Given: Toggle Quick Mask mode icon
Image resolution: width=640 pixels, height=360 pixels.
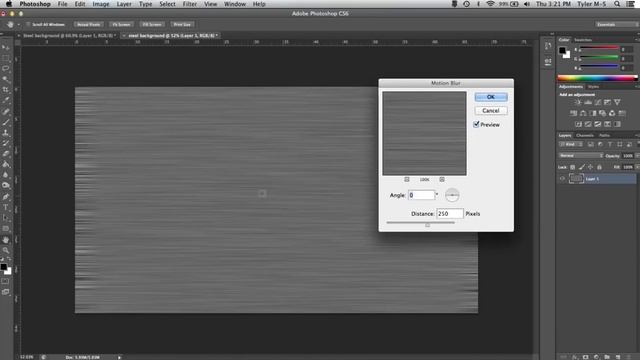Looking at the screenshot, I should pyautogui.click(x=5, y=281).
